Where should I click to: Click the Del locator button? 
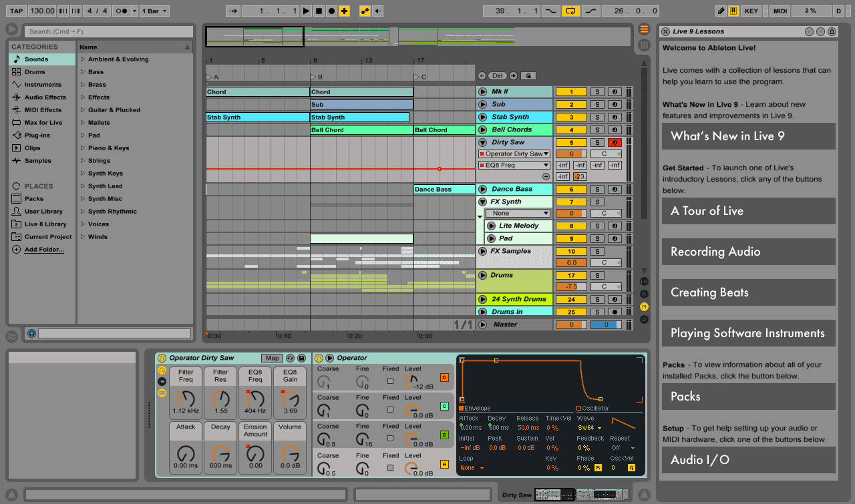(x=497, y=76)
